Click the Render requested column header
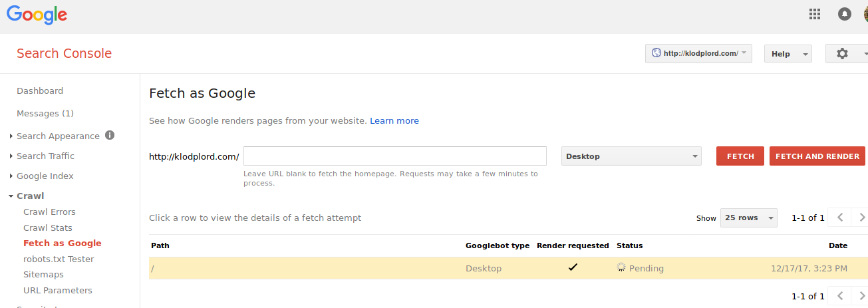 pyautogui.click(x=573, y=245)
